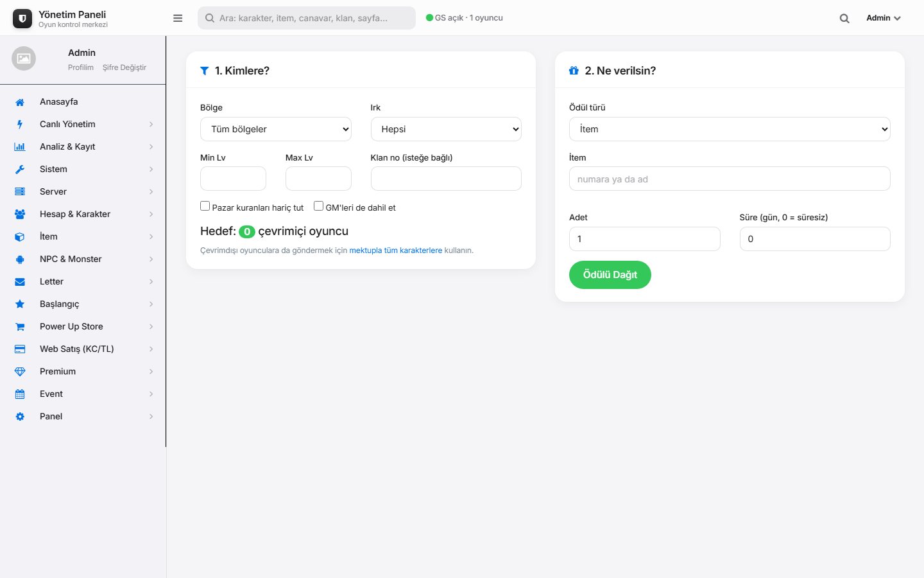The image size is (924, 578).
Task: Click the İtem 'numara ya da ad' field
Action: pyautogui.click(x=730, y=179)
